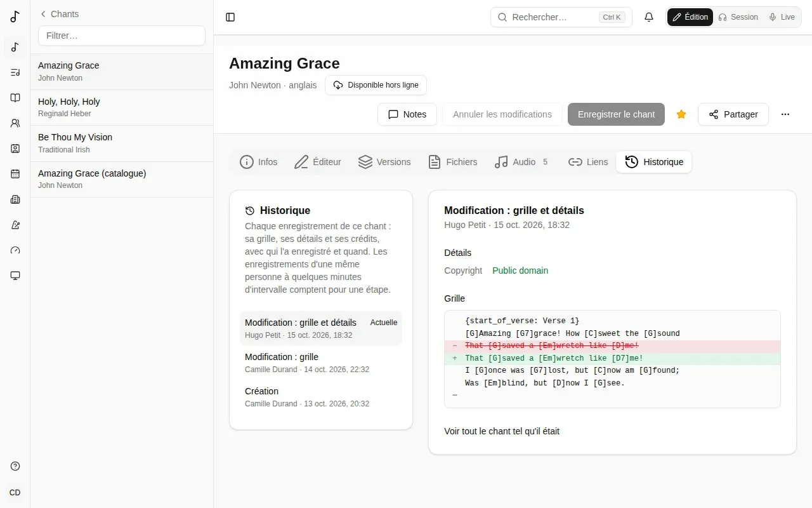Go back to Chants list
The height and width of the screenshot is (508, 812).
point(60,14)
